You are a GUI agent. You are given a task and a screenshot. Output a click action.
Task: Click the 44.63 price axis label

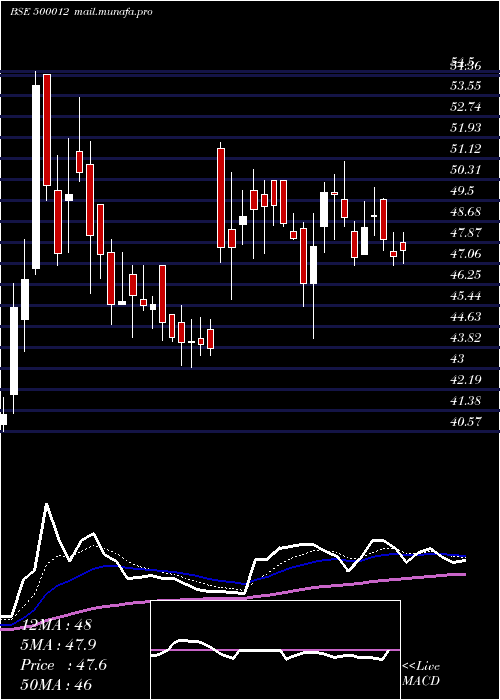pyautogui.click(x=466, y=317)
